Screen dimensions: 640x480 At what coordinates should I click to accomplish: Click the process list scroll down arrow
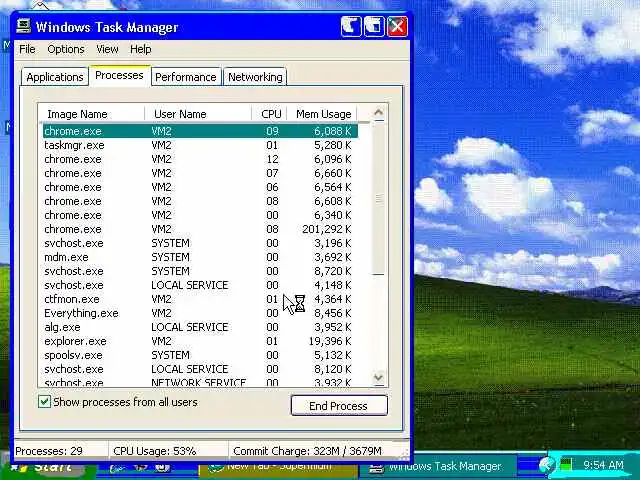(378, 378)
